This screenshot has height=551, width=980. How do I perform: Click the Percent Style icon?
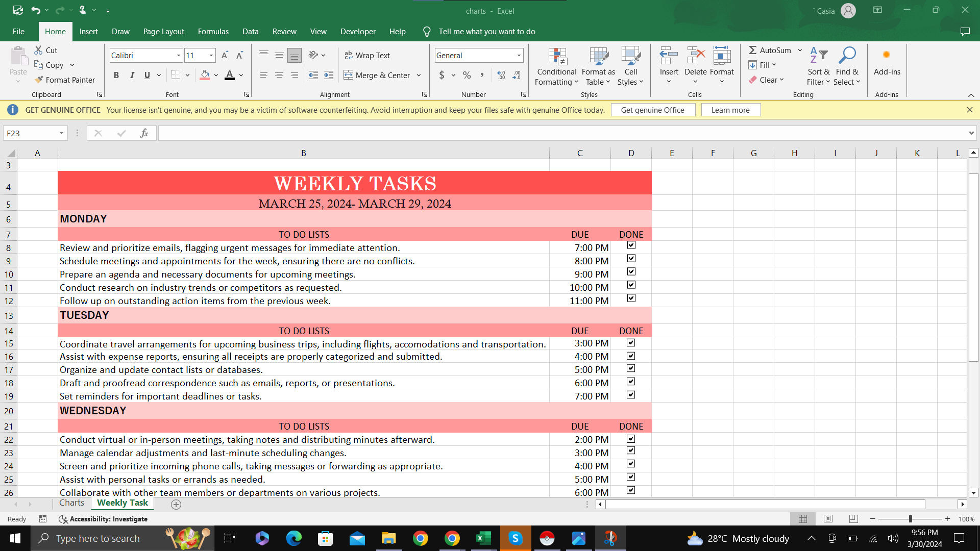[467, 76]
